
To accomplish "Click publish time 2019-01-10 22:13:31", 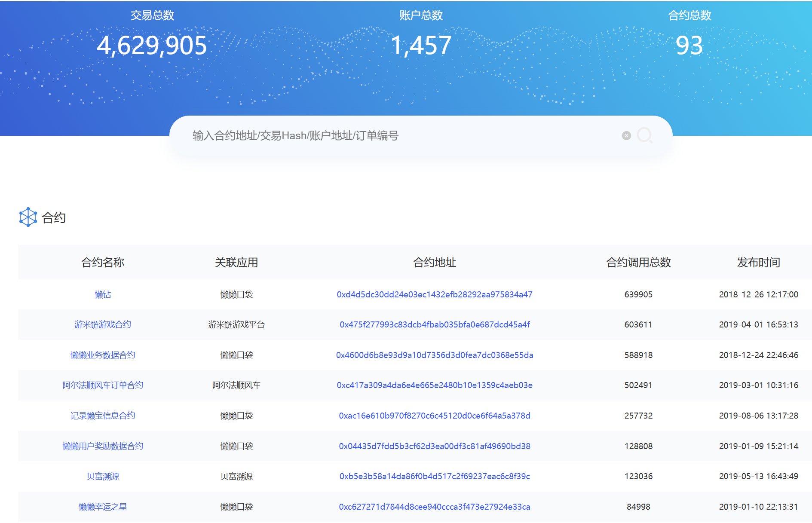I will coord(758,507).
